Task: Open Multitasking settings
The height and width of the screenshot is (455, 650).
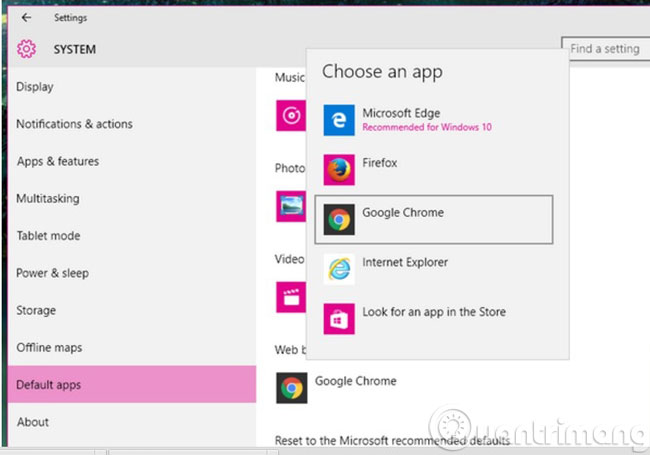Action: pyautogui.click(x=132, y=198)
